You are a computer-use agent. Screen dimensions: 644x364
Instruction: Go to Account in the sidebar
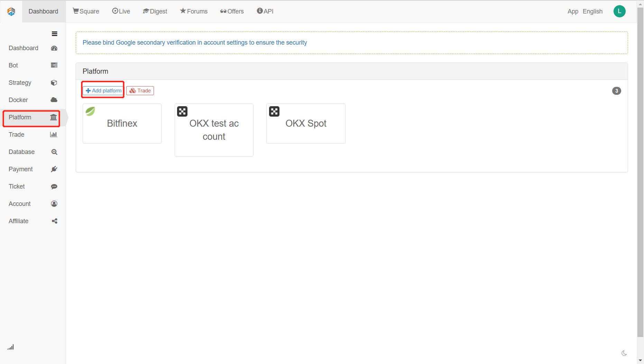tap(33, 204)
